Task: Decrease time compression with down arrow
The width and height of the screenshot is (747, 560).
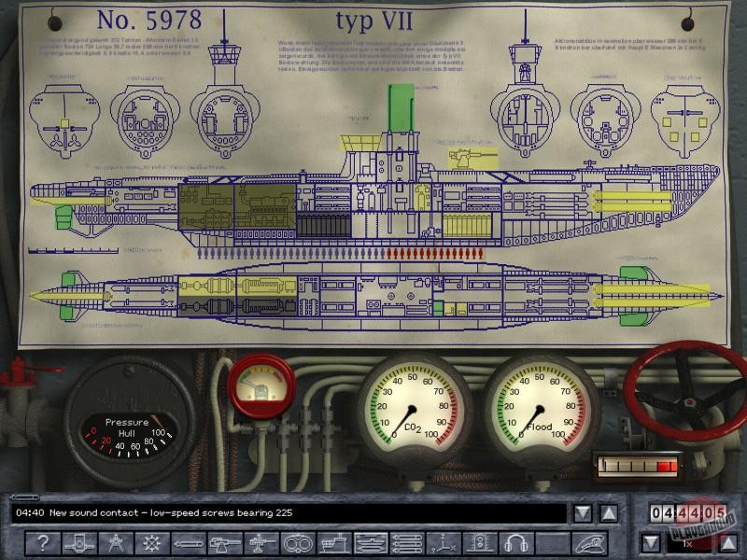Action: pos(652,541)
